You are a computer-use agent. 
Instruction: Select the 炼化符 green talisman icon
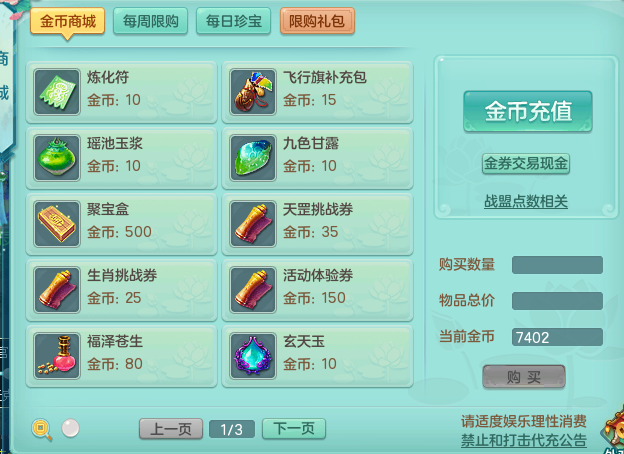pyautogui.click(x=57, y=92)
